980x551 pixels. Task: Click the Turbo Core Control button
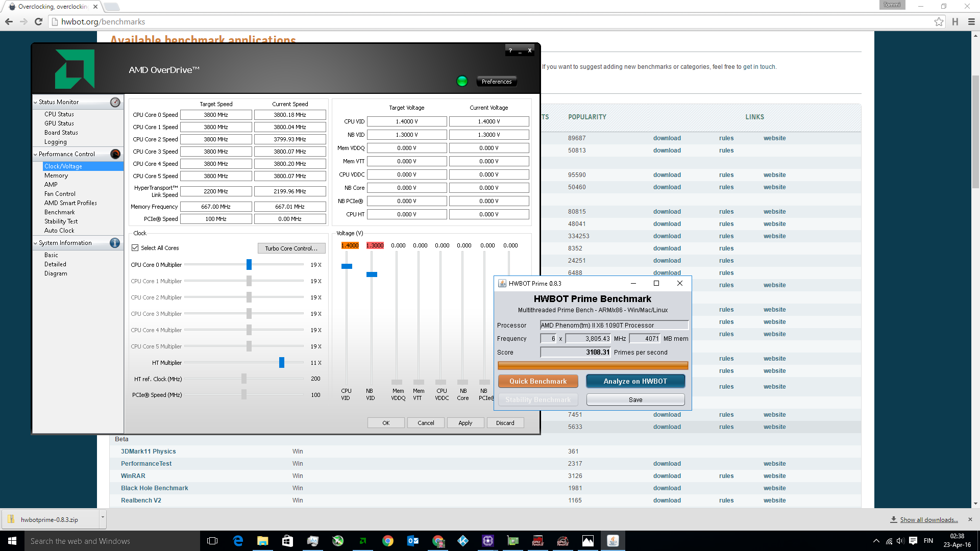(291, 248)
